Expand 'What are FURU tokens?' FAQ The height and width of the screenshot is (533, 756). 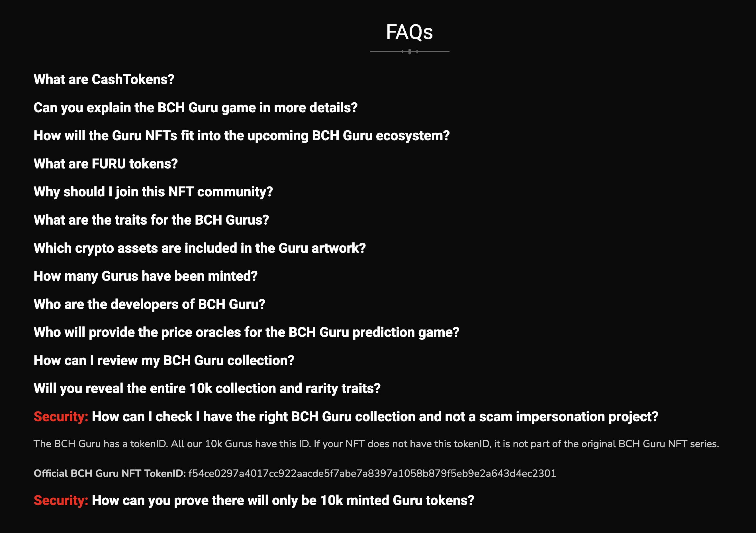105,164
